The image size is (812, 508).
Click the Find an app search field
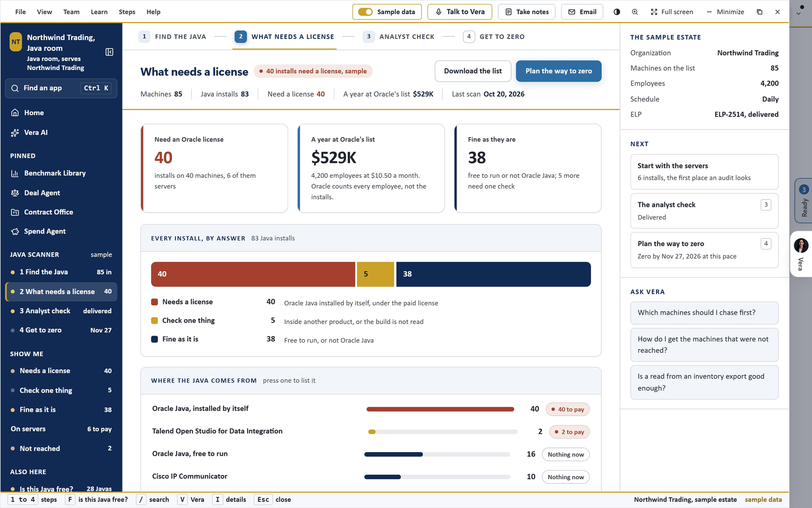tap(61, 88)
